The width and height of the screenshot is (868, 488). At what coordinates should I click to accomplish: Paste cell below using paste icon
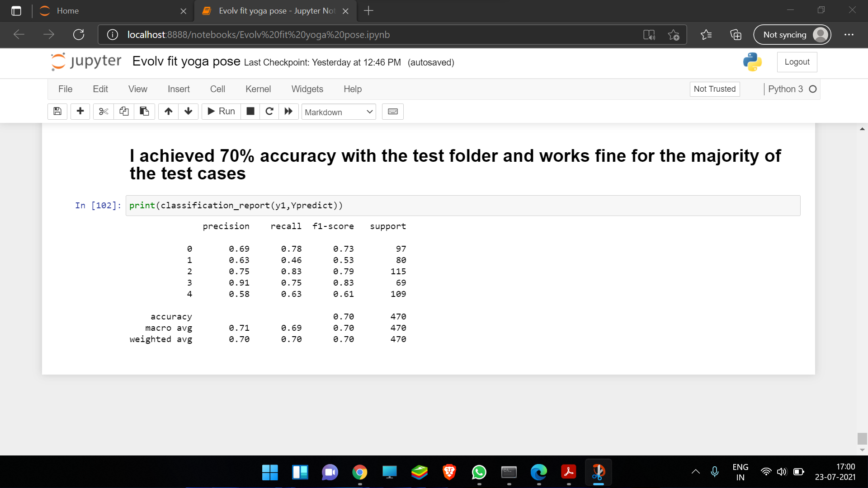pos(144,112)
